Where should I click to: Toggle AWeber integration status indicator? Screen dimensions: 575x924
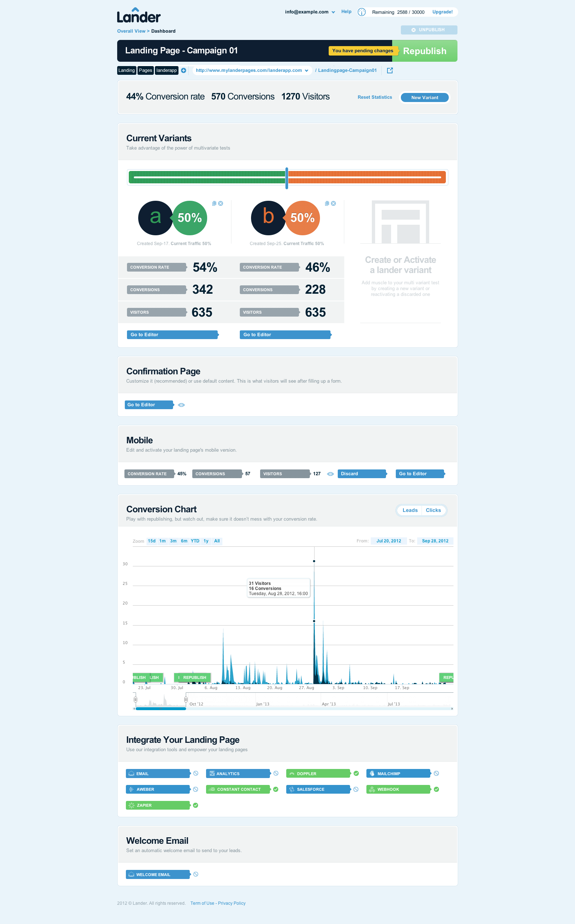(196, 789)
